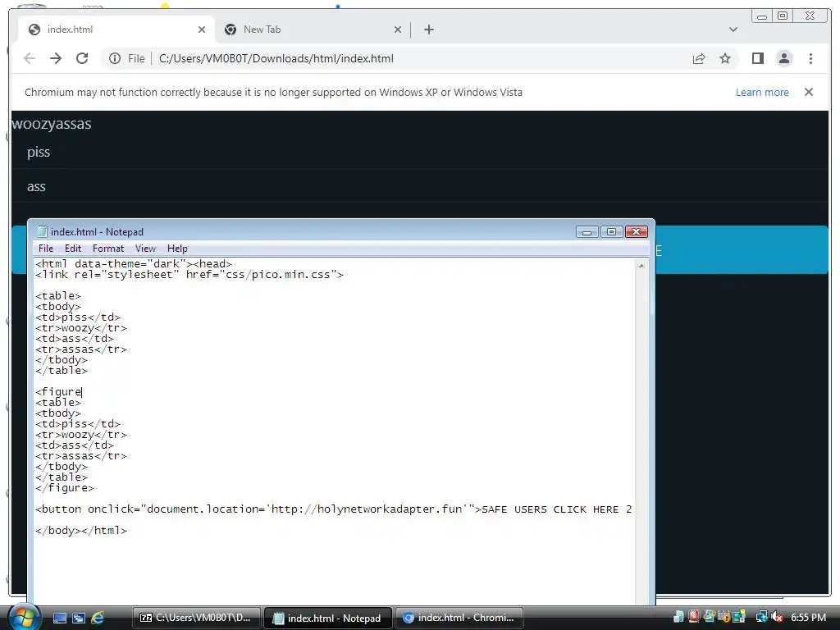This screenshot has width=840, height=630.
Task: Click Switch between windows quick launch icon
Action: [x=79, y=618]
